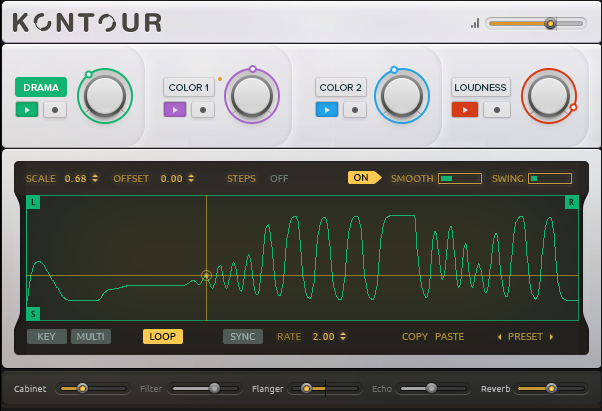Click the L marker in the waveform display

click(x=33, y=202)
